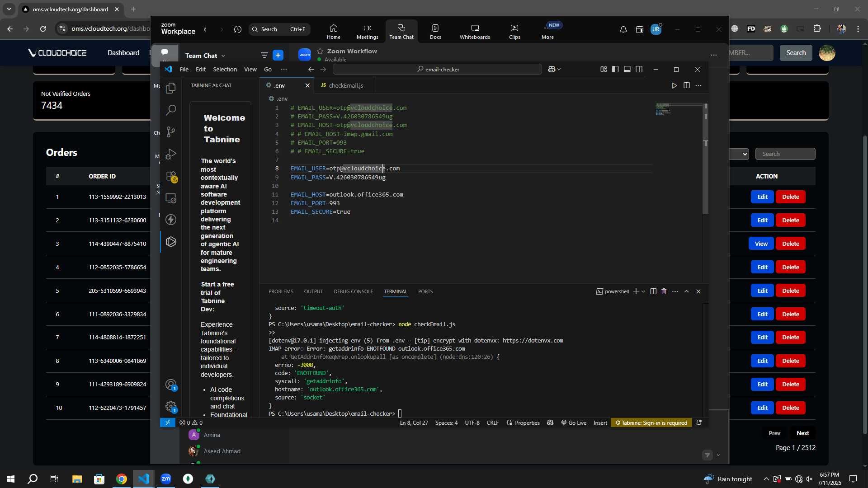Open the VS Code Accounts menu
This screenshot has height=488, width=868.
click(x=171, y=385)
